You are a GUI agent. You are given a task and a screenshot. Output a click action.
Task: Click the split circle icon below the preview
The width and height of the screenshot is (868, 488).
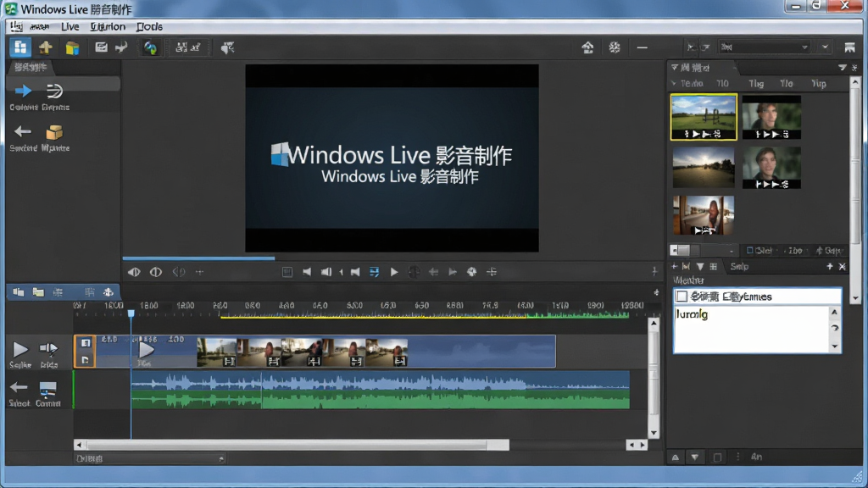pos(156,272)
